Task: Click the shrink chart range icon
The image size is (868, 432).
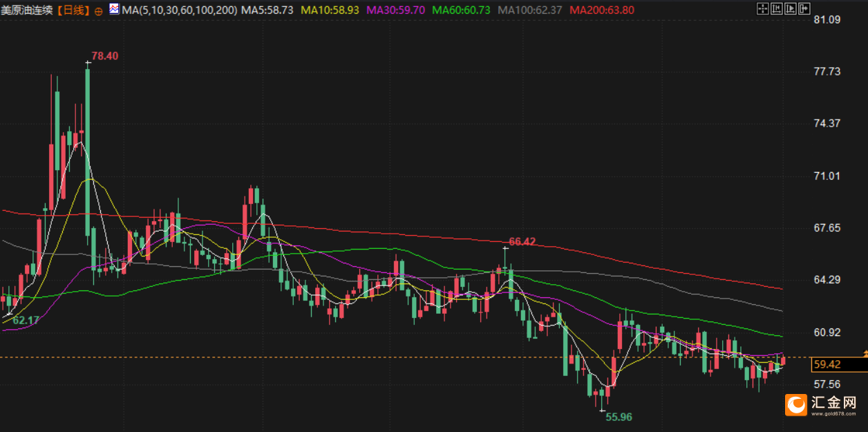Action: [777, 8]
